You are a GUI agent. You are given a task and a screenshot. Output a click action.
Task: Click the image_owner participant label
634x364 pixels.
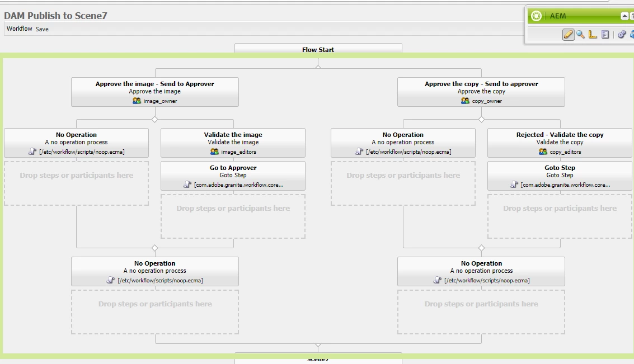pos(160,101)
